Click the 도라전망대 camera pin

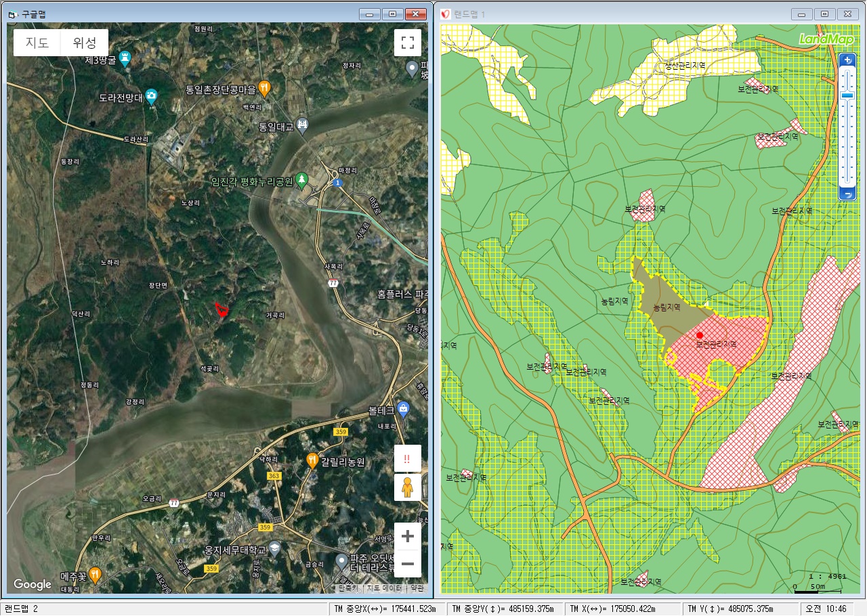tap(151, 96)
